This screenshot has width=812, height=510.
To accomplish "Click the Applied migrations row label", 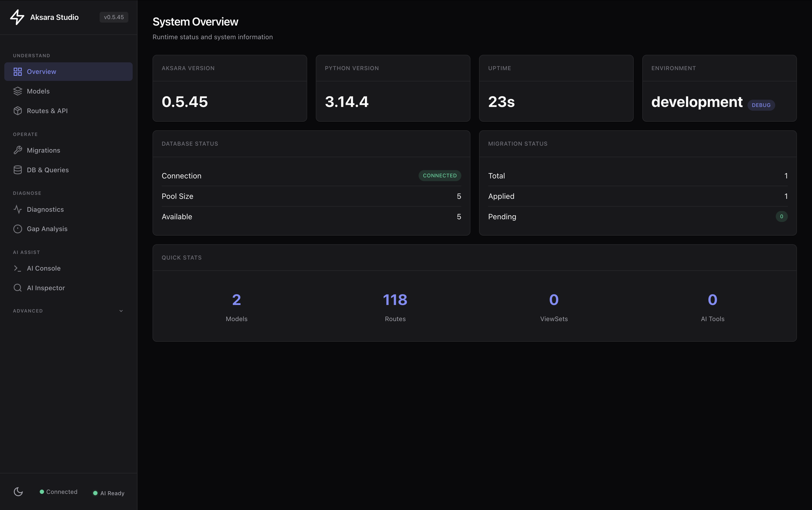I will [501, 196].
